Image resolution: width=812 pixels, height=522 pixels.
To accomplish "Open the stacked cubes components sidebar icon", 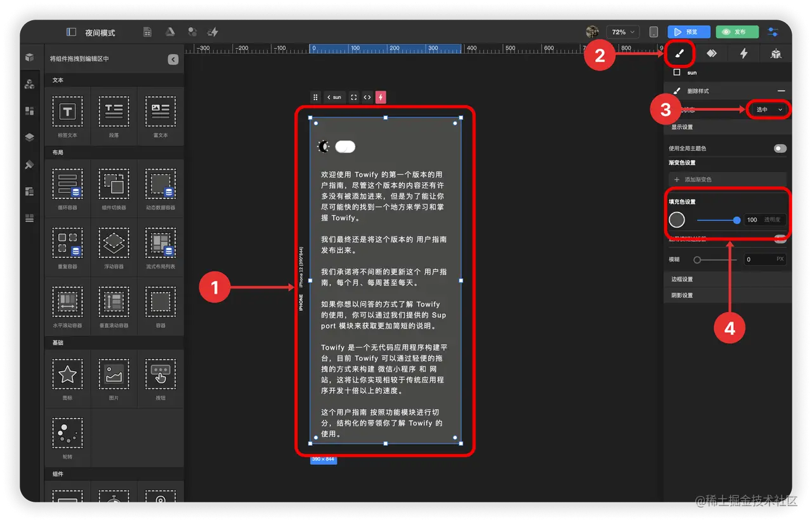I will 29,84.
